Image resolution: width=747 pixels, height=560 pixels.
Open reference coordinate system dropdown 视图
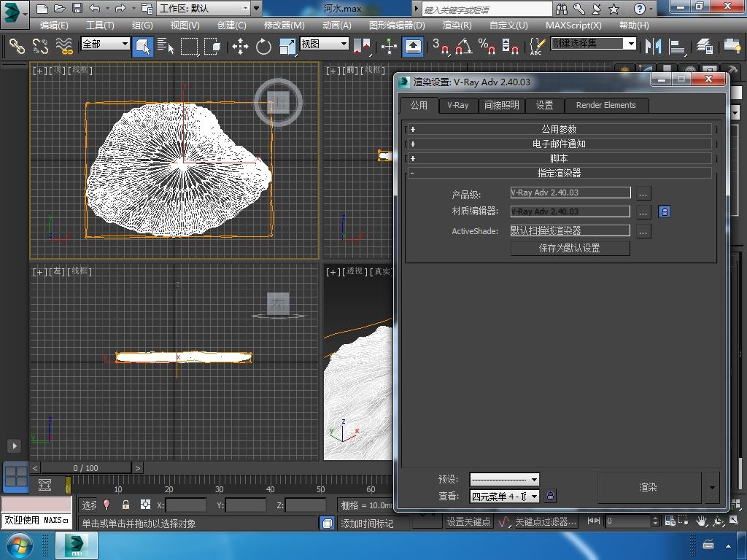coord(324,44)
